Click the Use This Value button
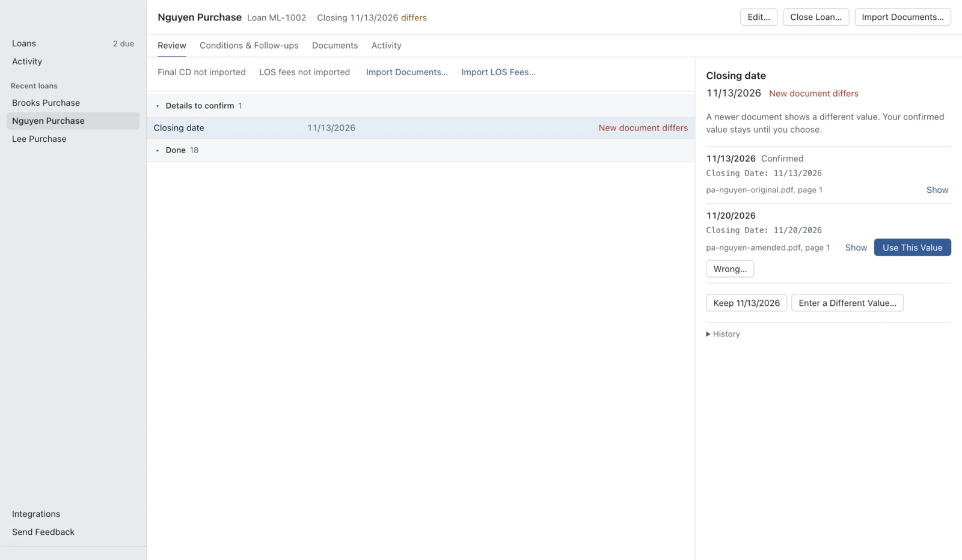962x560 pixels. [x=912, y=248]
